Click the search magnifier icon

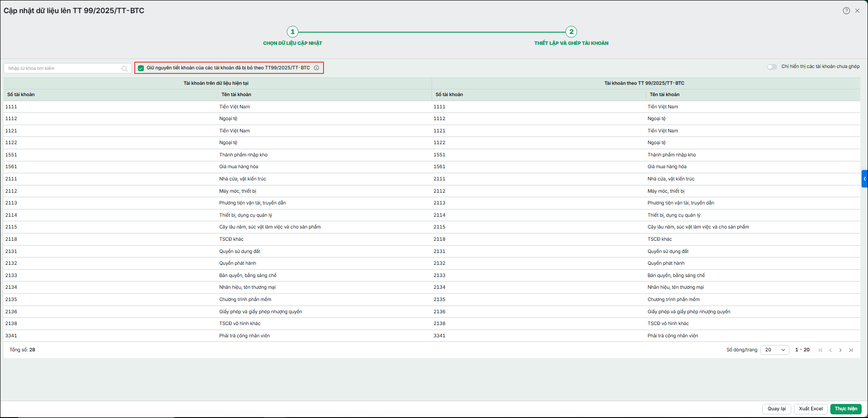(x=124, y=68)
